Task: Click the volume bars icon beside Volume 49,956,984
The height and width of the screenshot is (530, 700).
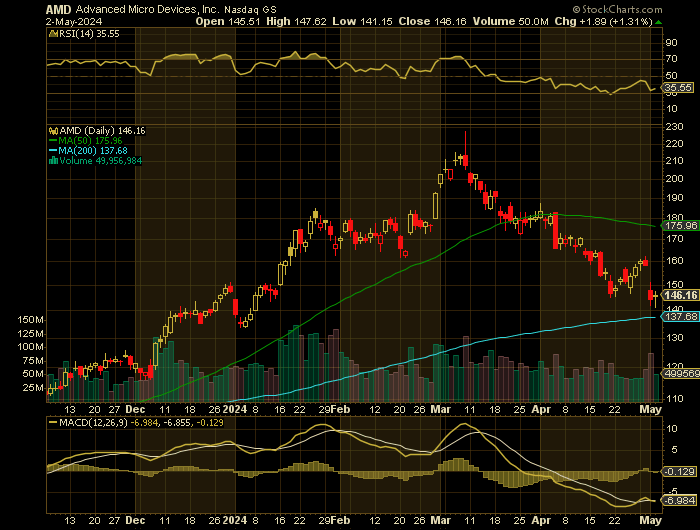Action: [53, 161]
